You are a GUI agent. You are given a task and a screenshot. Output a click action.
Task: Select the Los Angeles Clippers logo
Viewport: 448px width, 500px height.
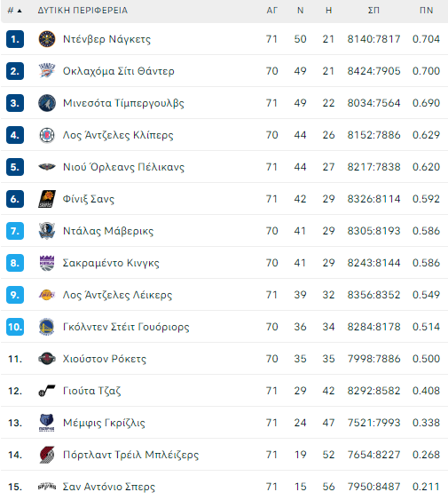[47, 135]
